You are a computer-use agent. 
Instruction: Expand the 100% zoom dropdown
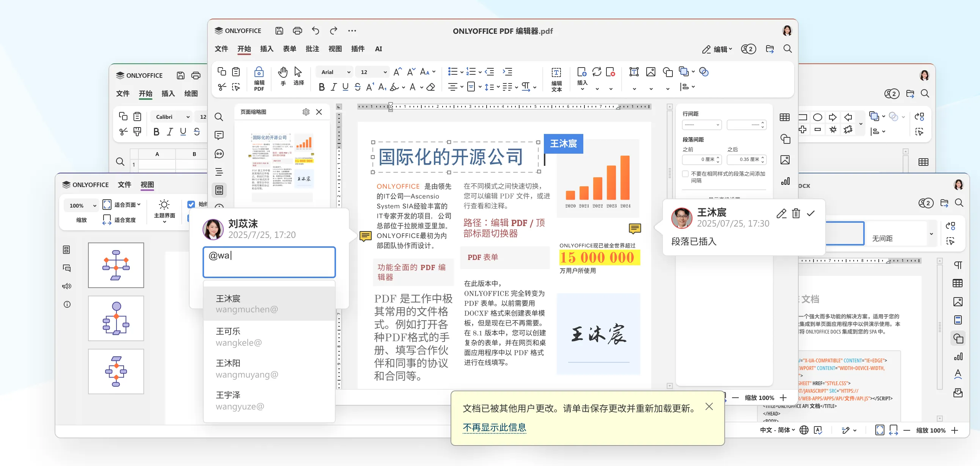click(x=94, y=206)
